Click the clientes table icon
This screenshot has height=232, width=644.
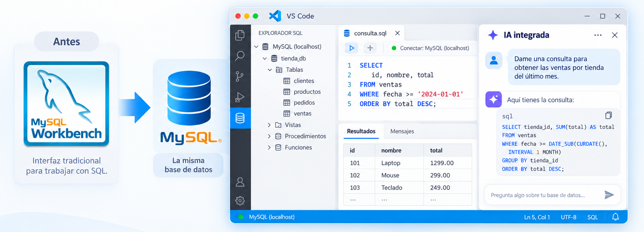[x=287, y=81]
